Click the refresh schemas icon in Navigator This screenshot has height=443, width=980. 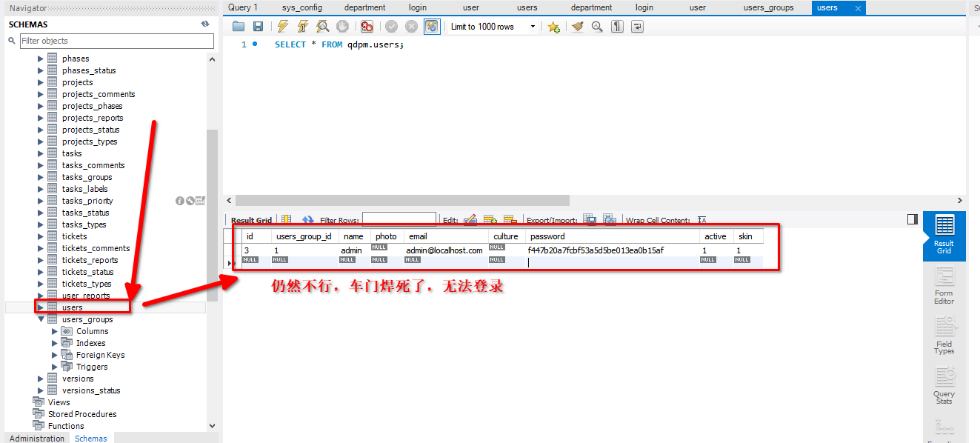(x=205, y=24)
